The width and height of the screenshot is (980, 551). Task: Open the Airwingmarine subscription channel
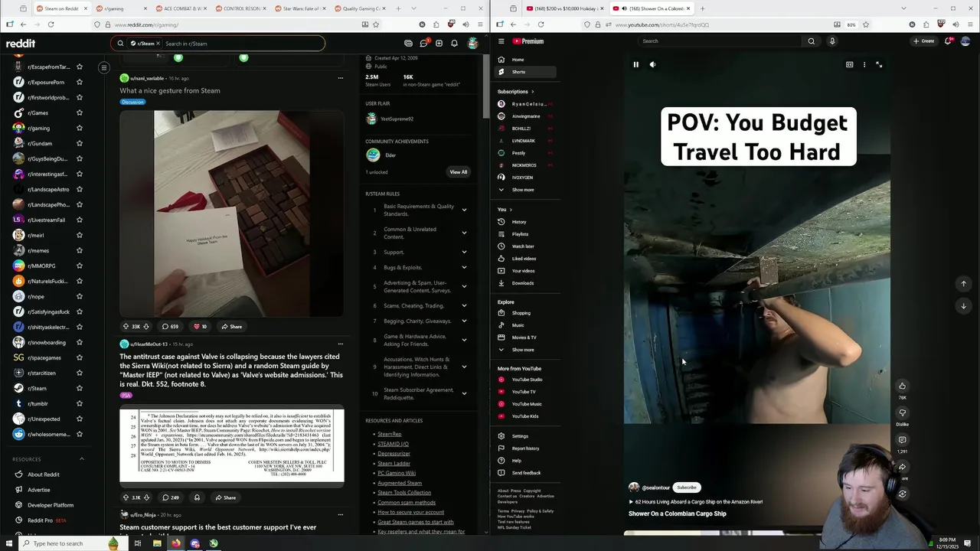526,116
